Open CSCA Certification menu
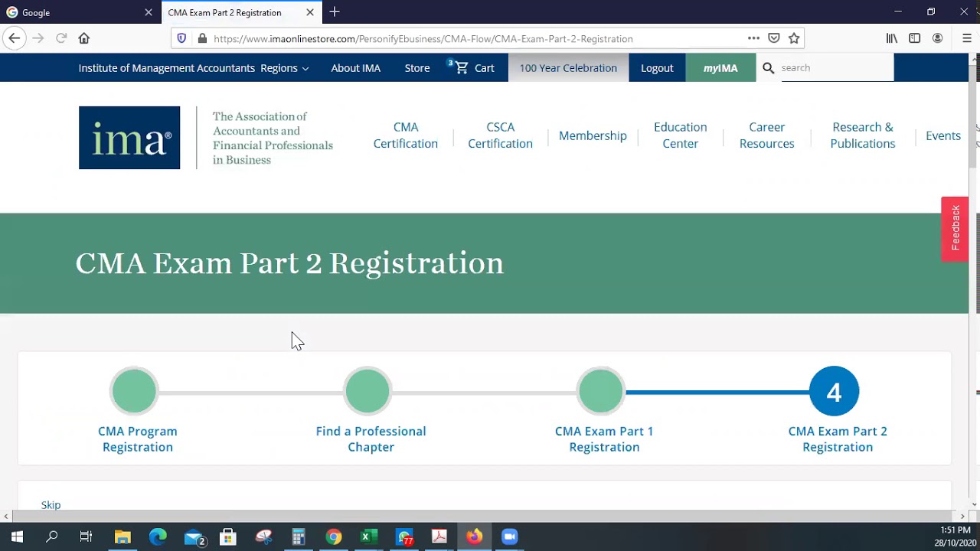Screen dimensions: 980x551 tap(500, 135)
